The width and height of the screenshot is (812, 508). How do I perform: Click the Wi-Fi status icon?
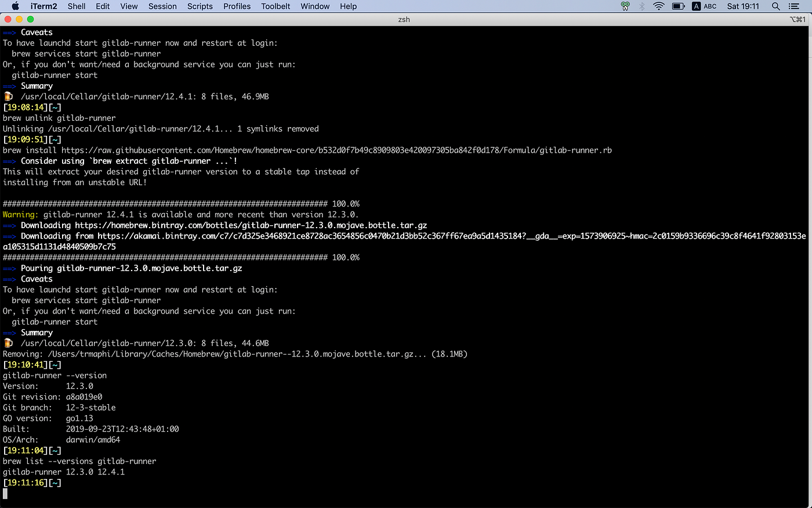659,6
